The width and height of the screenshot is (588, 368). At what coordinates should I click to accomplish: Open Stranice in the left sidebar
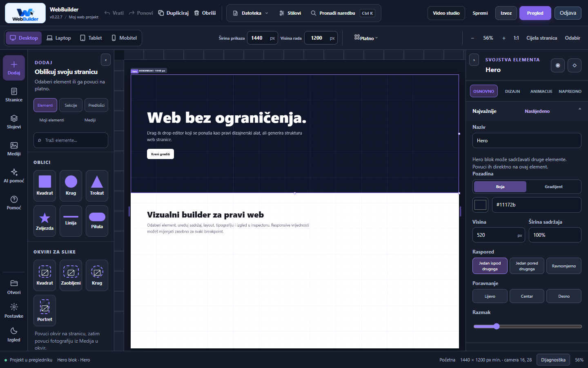point(14,95)
